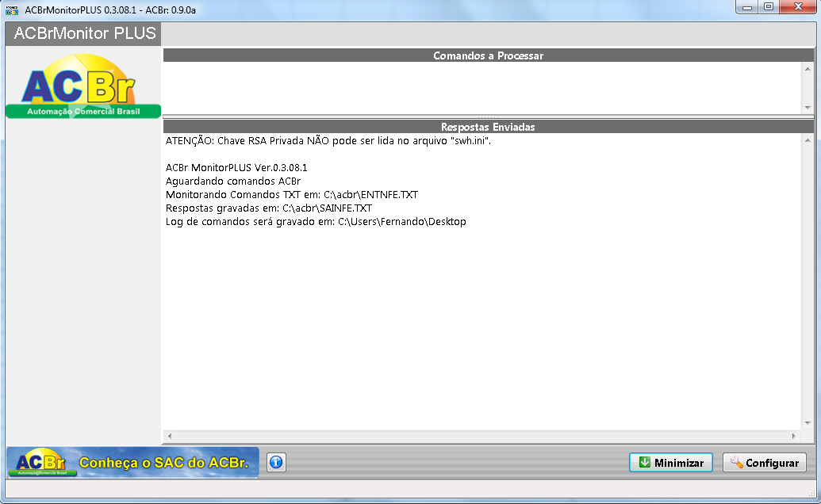Minimize the window from the title bar

point(747,7)
